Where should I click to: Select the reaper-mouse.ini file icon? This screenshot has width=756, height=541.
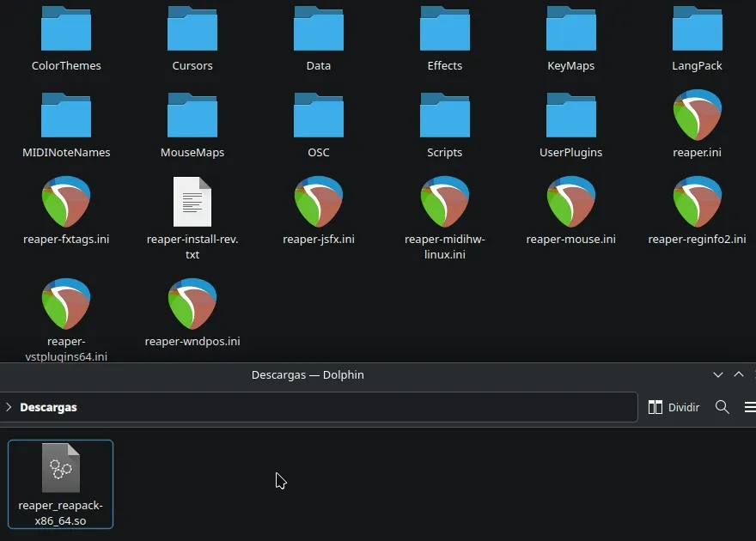pyautogui.click(x=570, y=201)
